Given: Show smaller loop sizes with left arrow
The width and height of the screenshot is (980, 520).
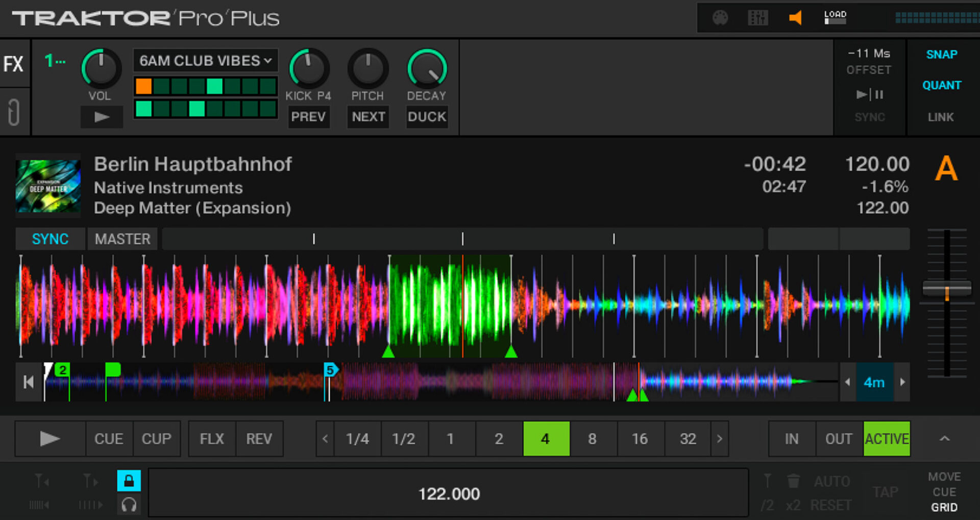Looking at the screenshot, I should tap(325, 439).
